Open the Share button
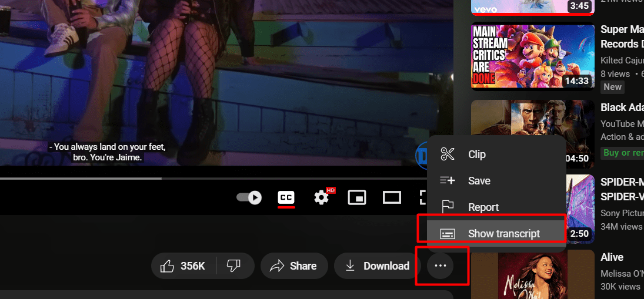The image size is (644, 299). point(294,266)
